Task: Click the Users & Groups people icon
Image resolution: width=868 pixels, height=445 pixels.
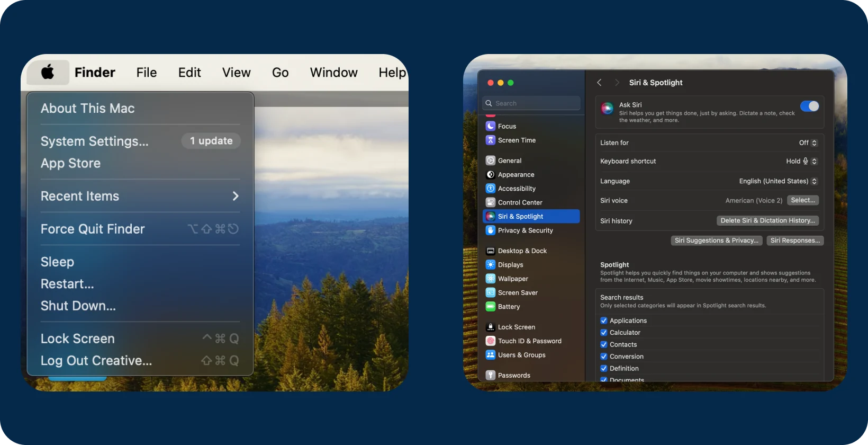Action: click(x=491, y=355)
